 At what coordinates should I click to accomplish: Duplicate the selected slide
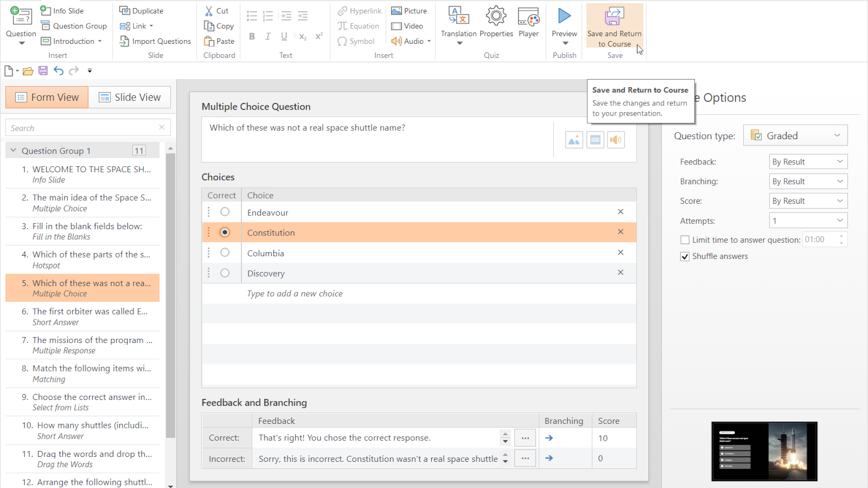click(142, 10)
